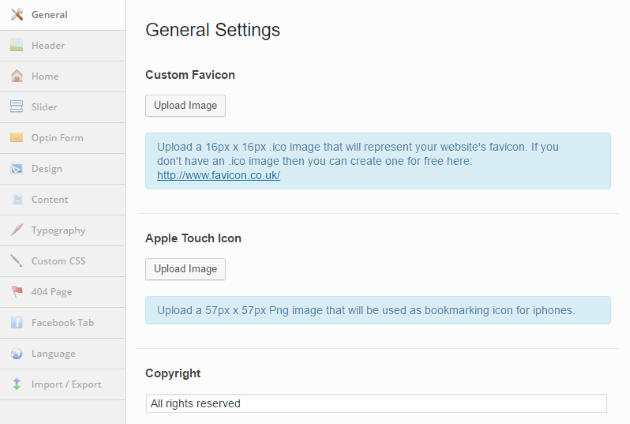The image size is (630, 424).
Task: Click the General wrench and screwdriver icon
Action: coord(16,14)
